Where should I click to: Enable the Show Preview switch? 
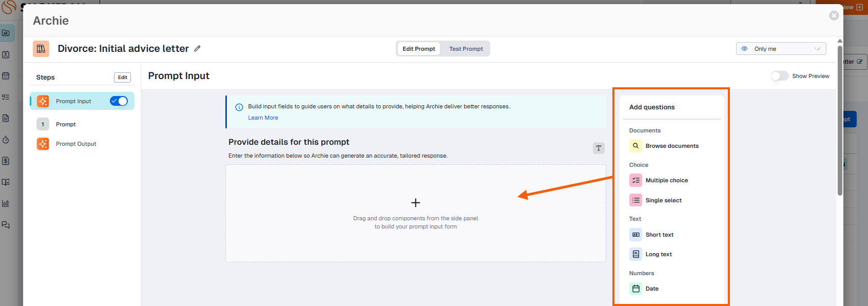[779, 76]
